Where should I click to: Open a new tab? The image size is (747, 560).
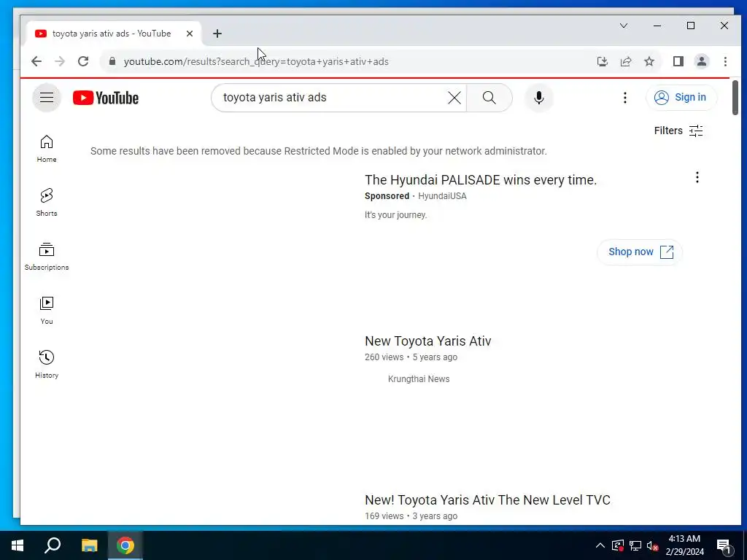tap(217, 34)
